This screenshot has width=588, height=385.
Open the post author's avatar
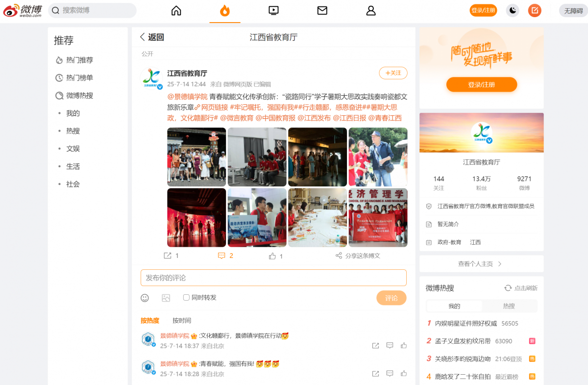[151, 78]
